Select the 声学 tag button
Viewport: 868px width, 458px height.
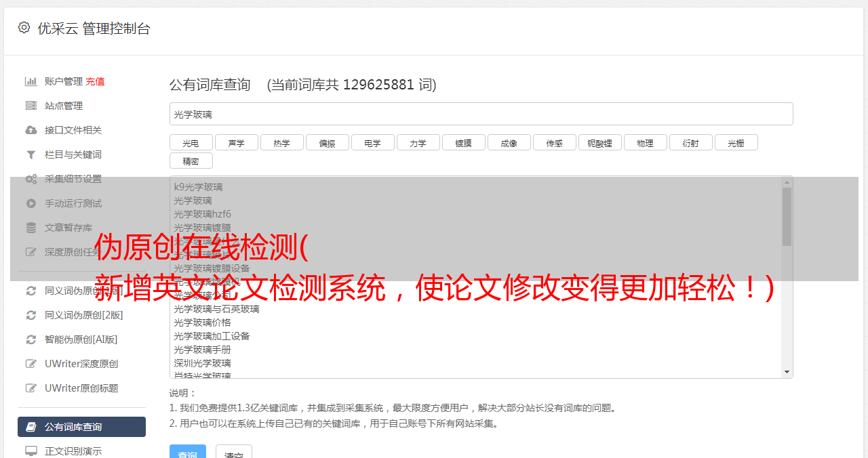pyautogui.click(x=236, y=142)
